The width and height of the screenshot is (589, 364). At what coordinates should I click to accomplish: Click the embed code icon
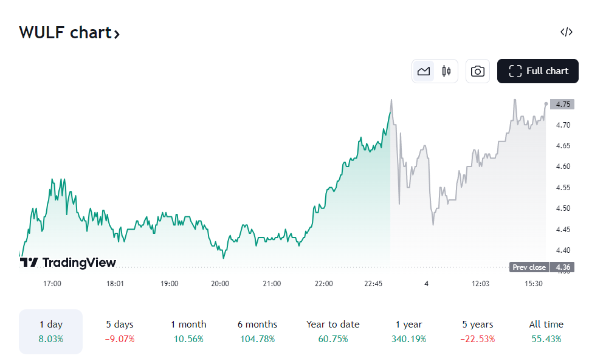566,32
